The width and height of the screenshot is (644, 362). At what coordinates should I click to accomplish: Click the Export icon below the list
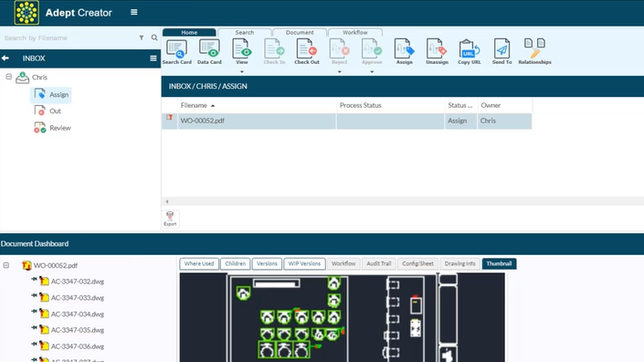[x=170, y=218]
